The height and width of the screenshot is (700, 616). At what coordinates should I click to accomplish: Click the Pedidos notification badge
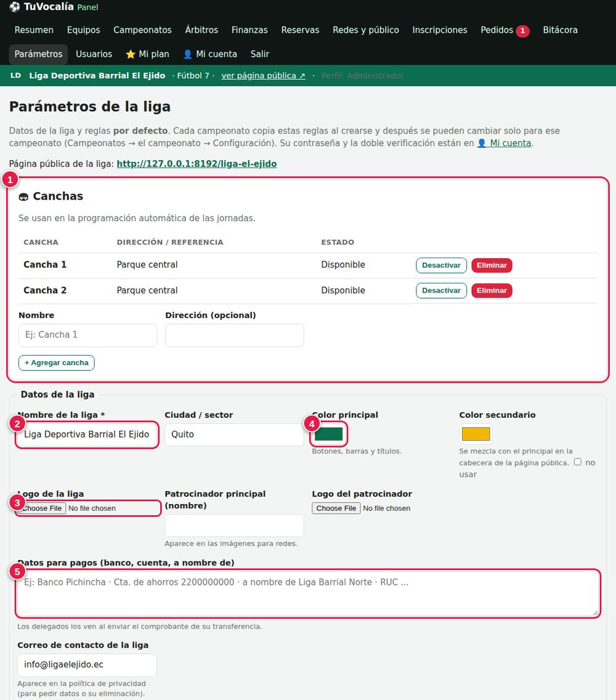522,31
